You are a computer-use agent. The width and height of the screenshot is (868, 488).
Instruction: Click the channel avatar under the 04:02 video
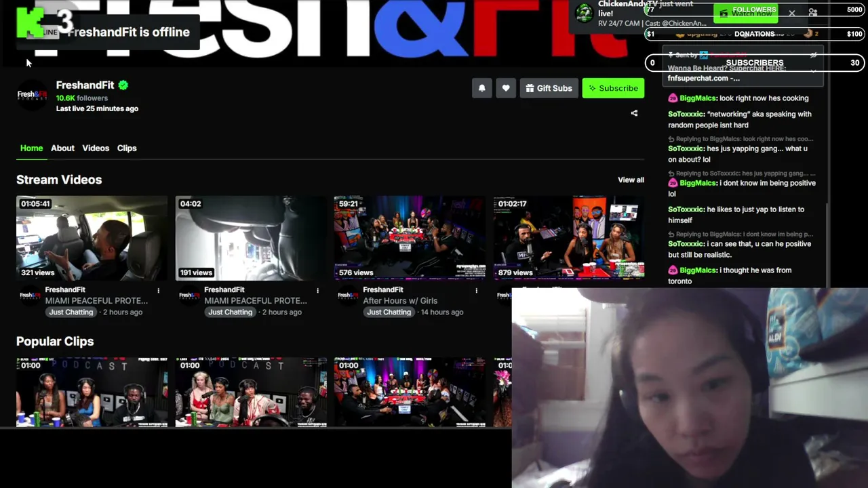[x=189, y=295]
